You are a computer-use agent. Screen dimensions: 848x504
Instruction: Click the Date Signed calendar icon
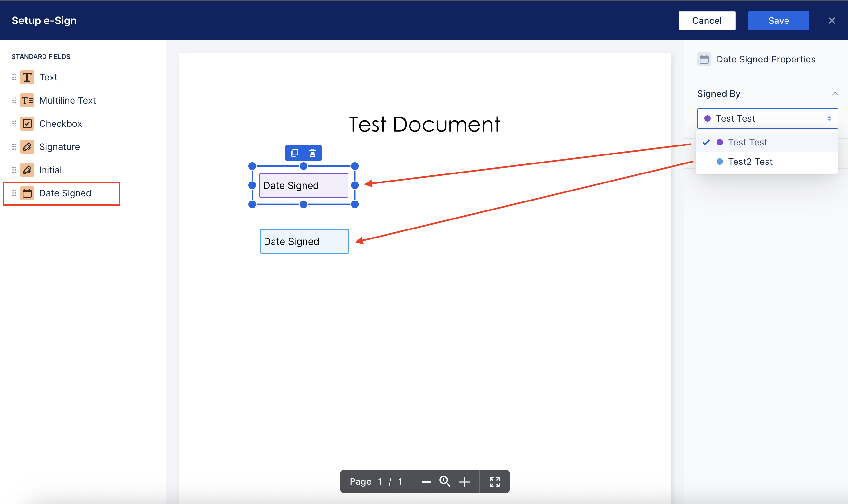(x=27, y=193)
